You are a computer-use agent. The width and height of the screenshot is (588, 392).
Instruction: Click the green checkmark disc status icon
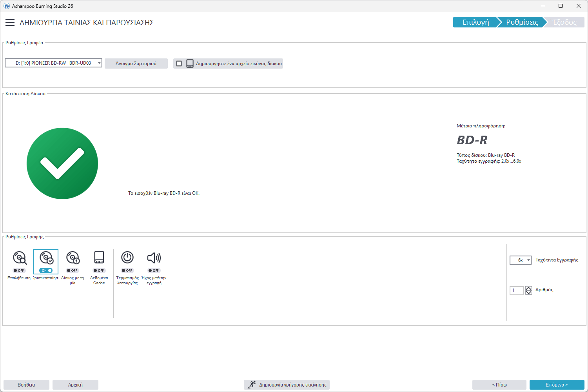coord(62,163)
